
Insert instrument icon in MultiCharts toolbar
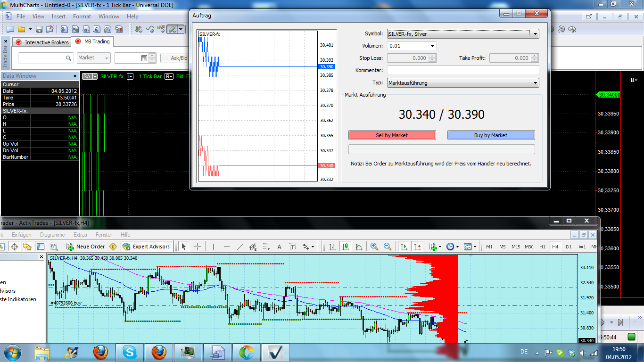[x=139, y=29]
